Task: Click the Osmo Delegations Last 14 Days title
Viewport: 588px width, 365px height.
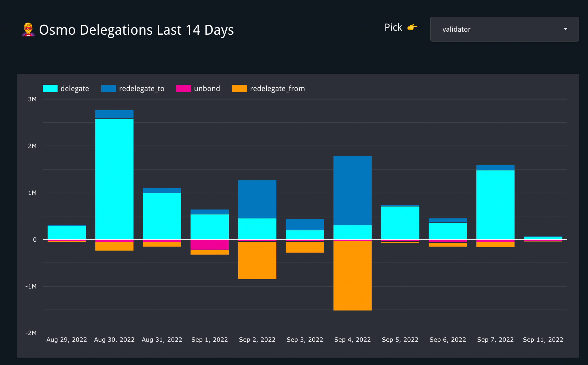Action: pos(136,30)
